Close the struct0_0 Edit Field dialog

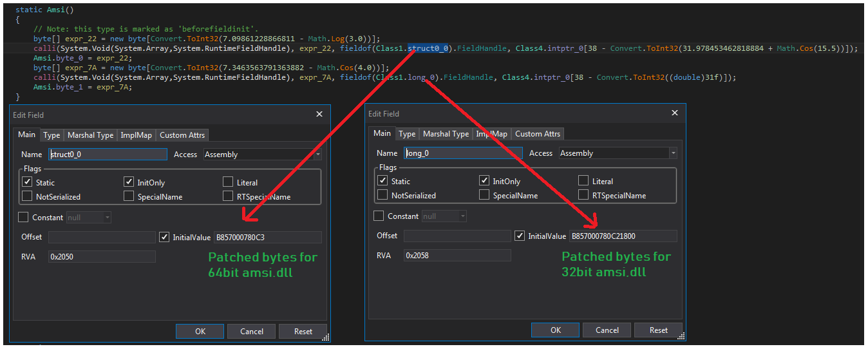point(319,114)
